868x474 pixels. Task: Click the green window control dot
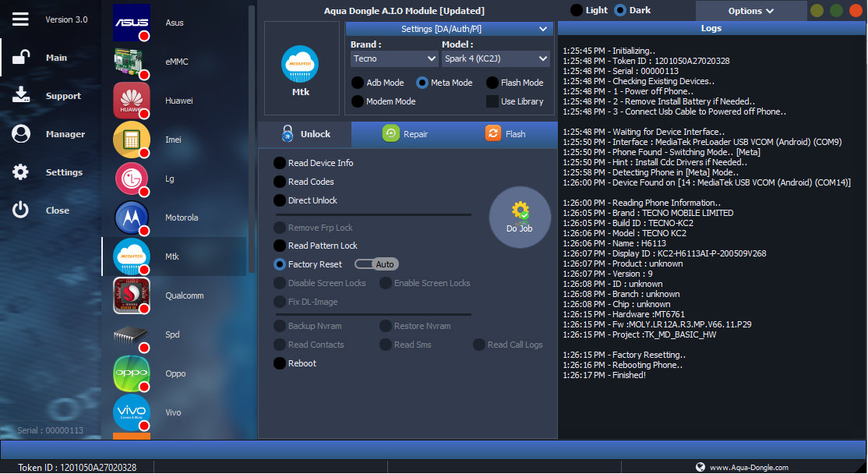(x=837, y=10)
